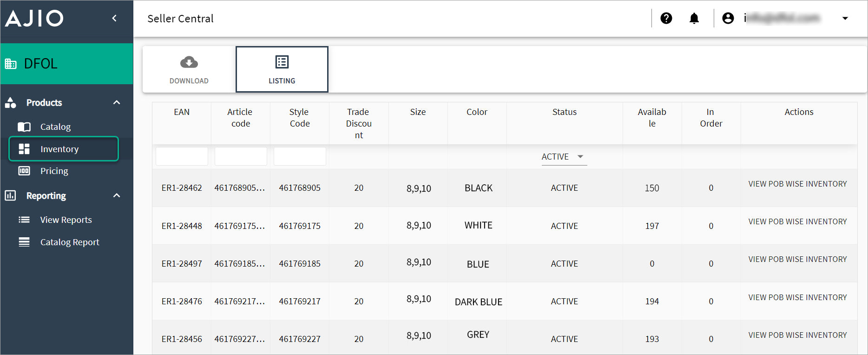Collapse the Products section
The image size is (868, 355).
point(117,102)
